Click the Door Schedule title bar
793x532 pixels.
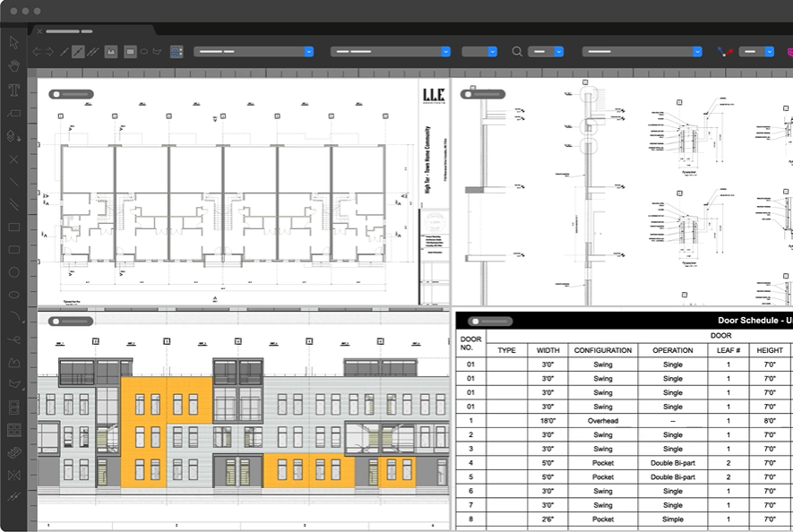624,321
